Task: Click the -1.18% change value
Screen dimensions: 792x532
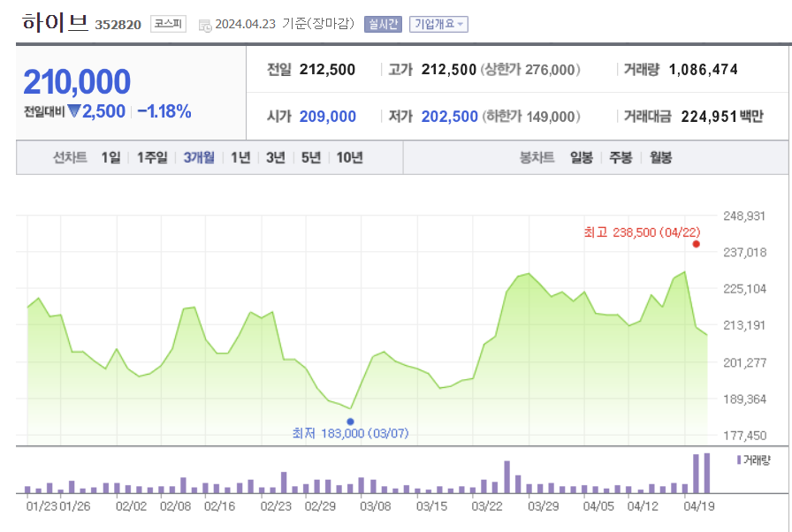Action: [164, 111]
